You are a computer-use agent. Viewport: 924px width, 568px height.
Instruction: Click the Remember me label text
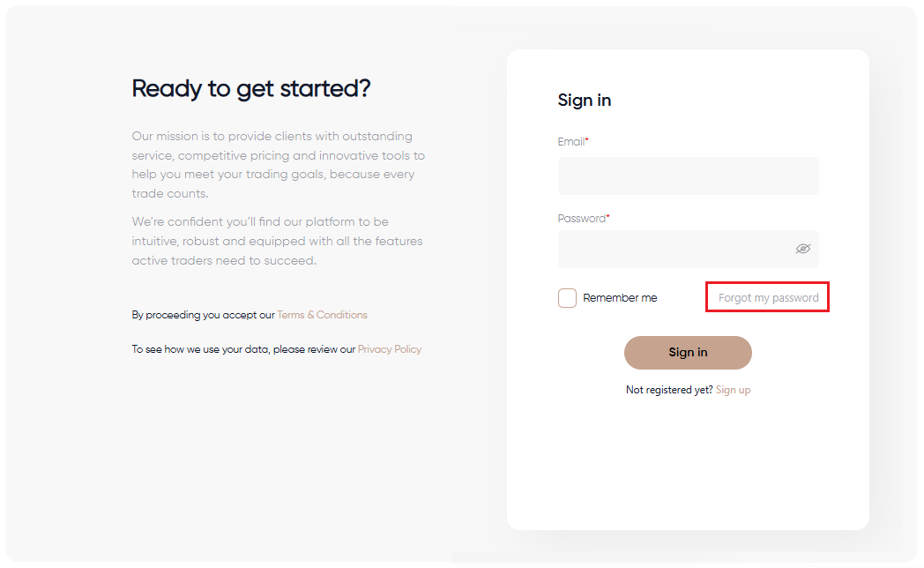620,297
